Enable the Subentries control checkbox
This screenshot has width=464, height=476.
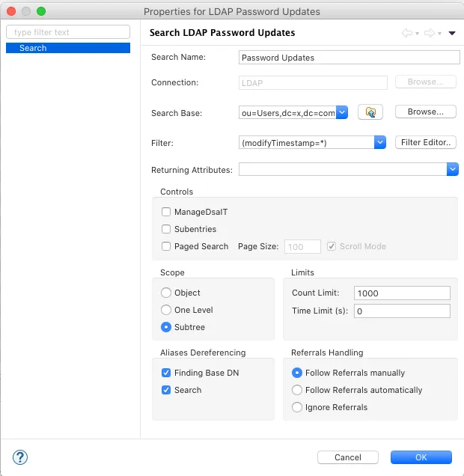click(166, 229)
